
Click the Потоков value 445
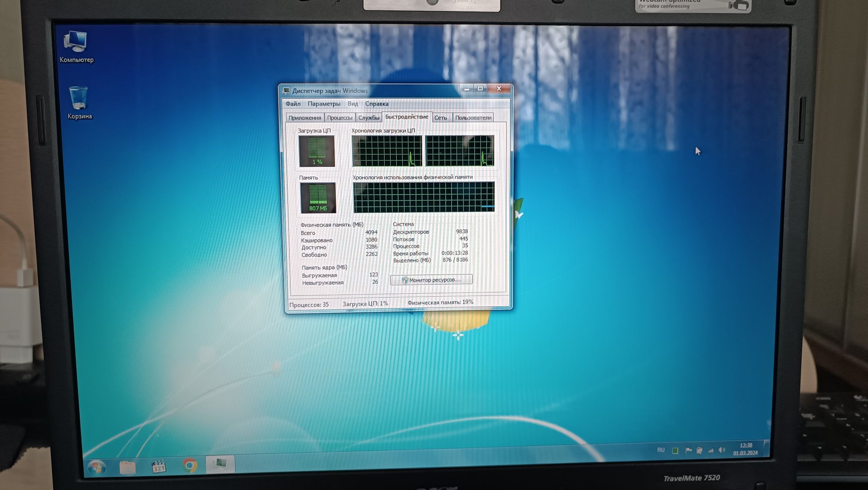(x=464, y=239)
